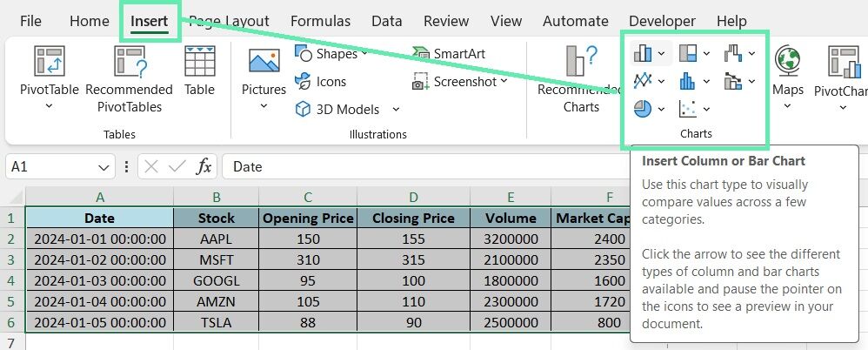This screenshot has width=868, height=350.
Task: Click the Closing Price value 315
Action: (x=413, y=259)
